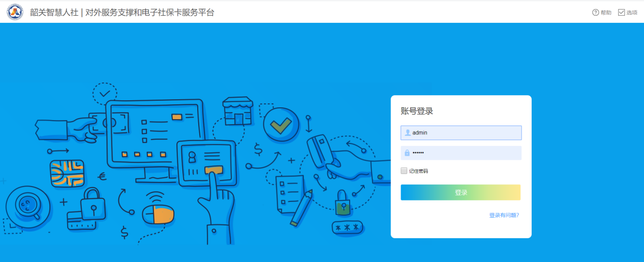Click the orange computer mouse illustration
This screenshot has width=644, height=262.
click(158, 214)
